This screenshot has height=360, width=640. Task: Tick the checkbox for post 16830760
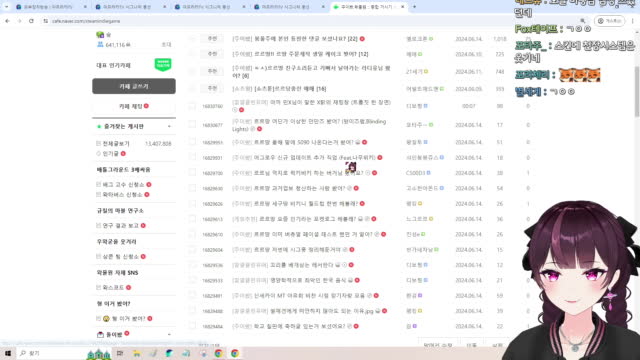pyautogui.click(x=192, y=106)
